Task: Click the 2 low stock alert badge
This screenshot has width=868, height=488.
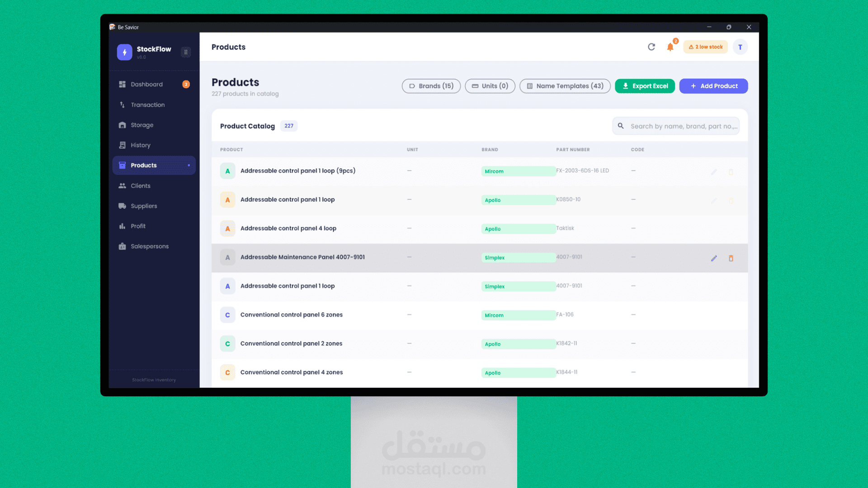Action: pyautogui.click(x=705, y=47)
